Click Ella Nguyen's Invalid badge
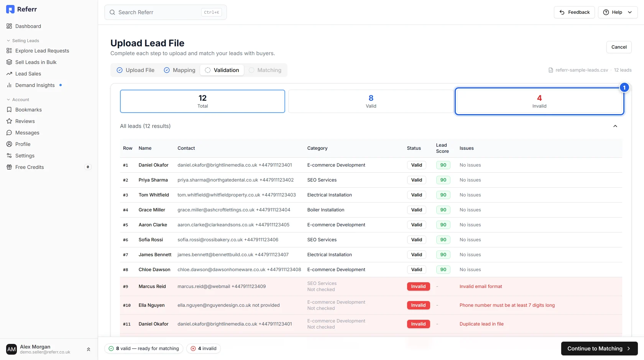 419,305
